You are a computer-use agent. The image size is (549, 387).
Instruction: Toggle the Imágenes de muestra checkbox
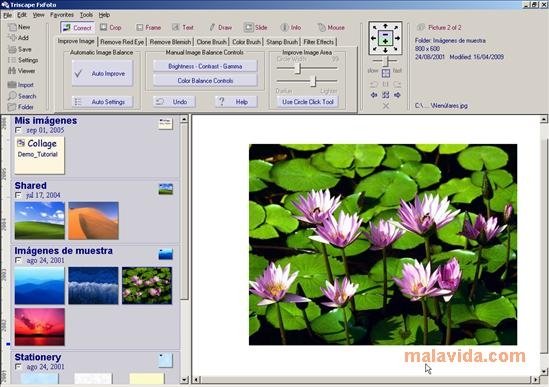(18, 261)
